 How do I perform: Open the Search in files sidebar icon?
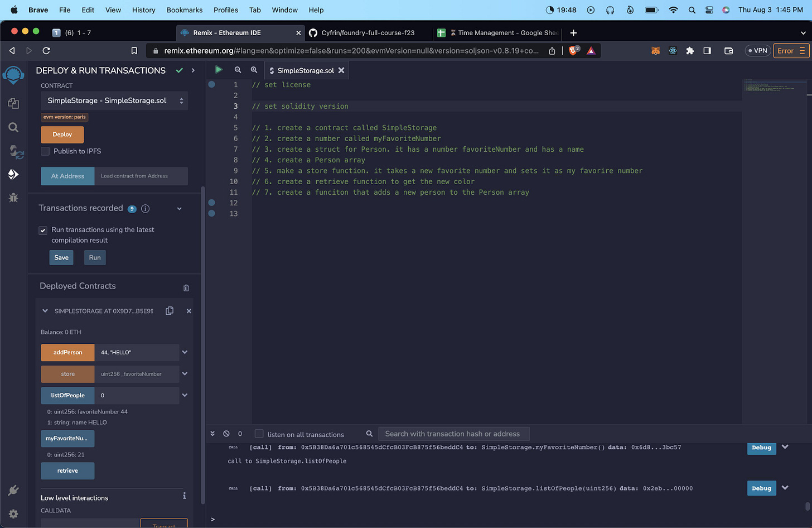click(13, 127)
